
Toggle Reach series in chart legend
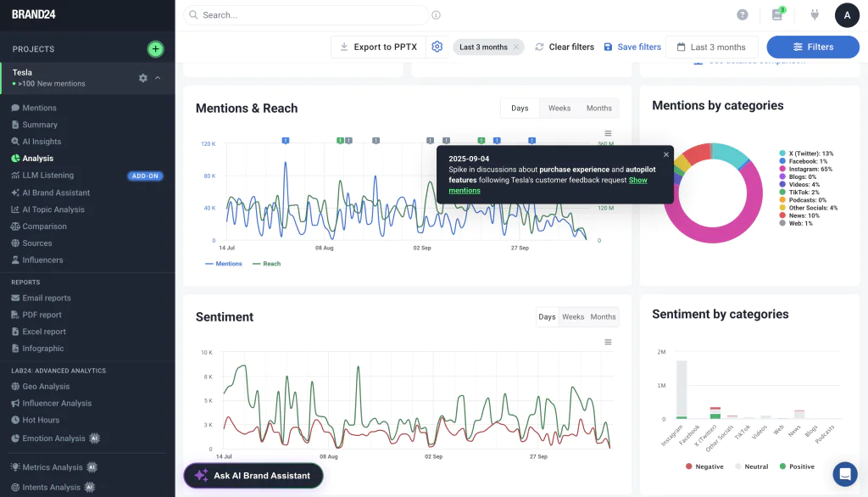tap(266, 264)
